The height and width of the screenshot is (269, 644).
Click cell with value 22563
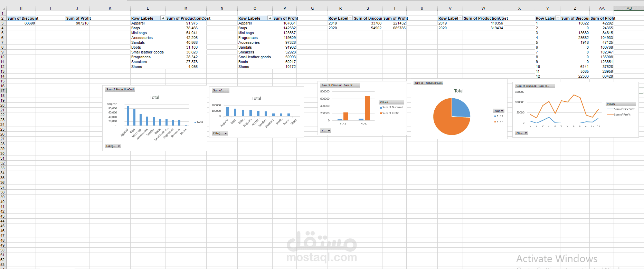click(575, 76)
